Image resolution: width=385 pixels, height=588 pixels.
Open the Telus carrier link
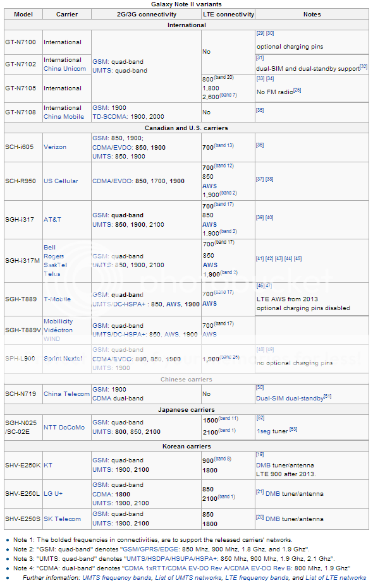[52, 274]
